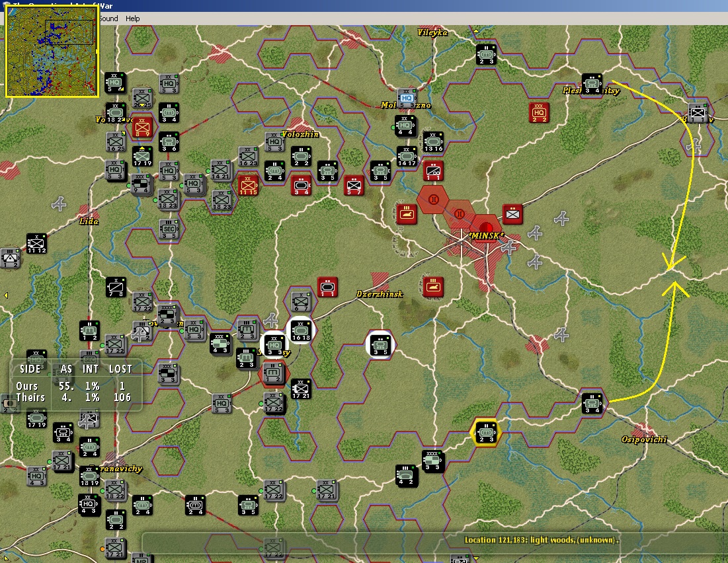
Task: Select XXXX army unit 3 3
Action: coord(433,461)
